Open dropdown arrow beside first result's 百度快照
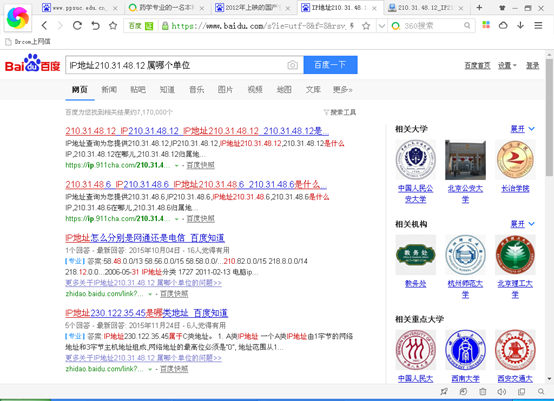 point(177,165)
